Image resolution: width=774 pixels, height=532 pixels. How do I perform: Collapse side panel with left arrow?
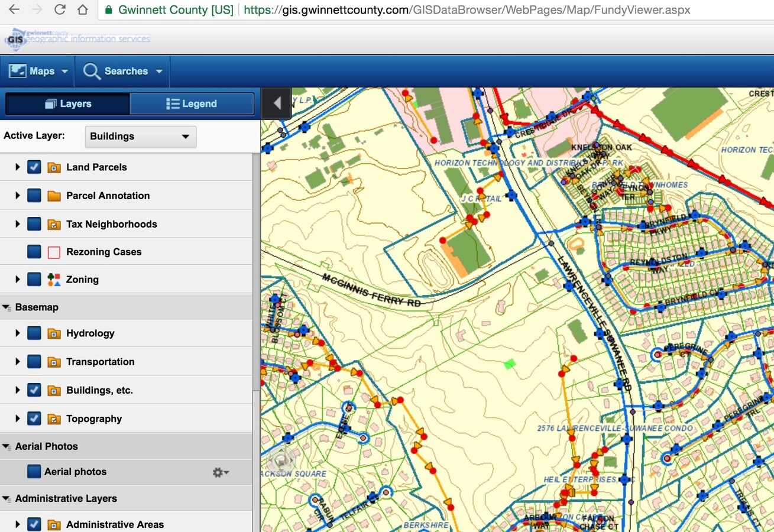(276, 103)
